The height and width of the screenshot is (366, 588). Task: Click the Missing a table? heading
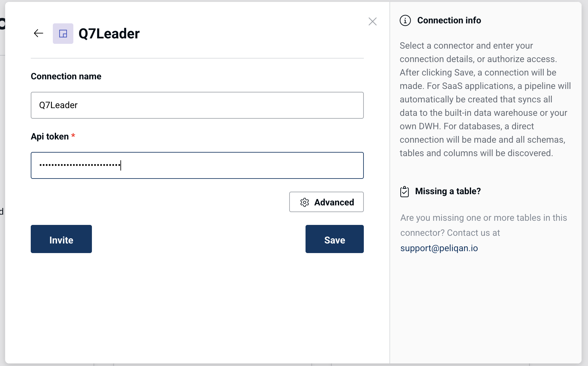(448, 191)
